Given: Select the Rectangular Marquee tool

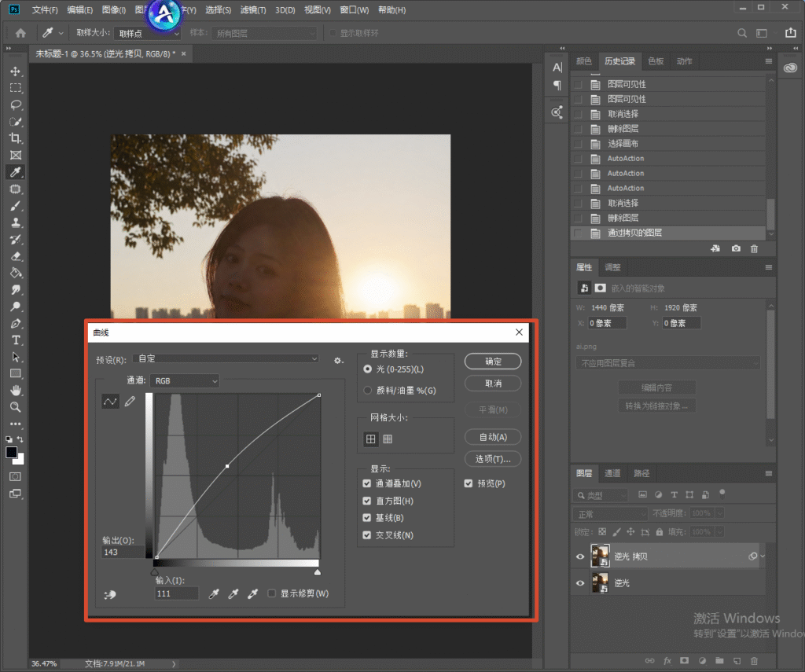Looking at the screenshot, I should pyautogui.click(x=16, y=88).
